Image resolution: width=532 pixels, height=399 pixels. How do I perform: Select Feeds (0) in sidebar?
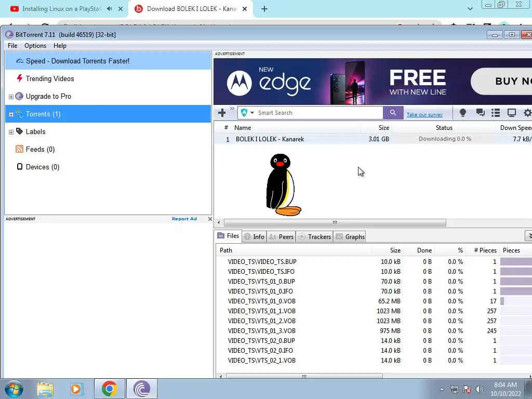pyautogui.click(x=40, y=149)
